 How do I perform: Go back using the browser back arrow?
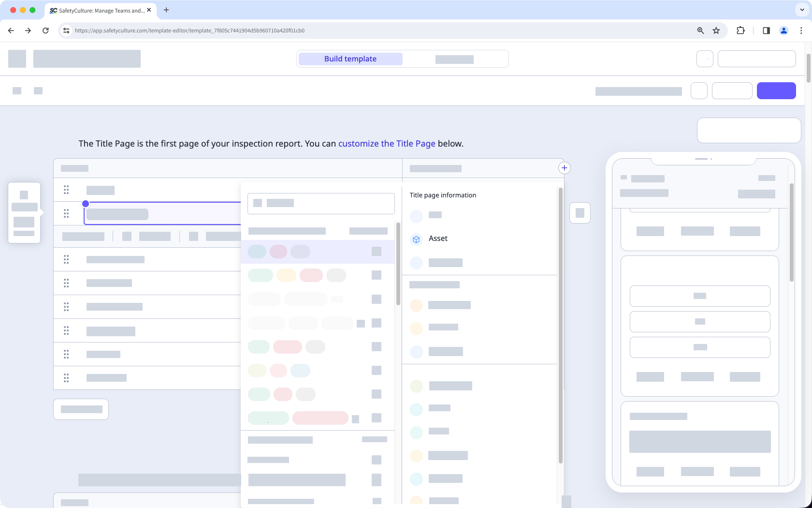pyautogui.click(x=11, y=30)
